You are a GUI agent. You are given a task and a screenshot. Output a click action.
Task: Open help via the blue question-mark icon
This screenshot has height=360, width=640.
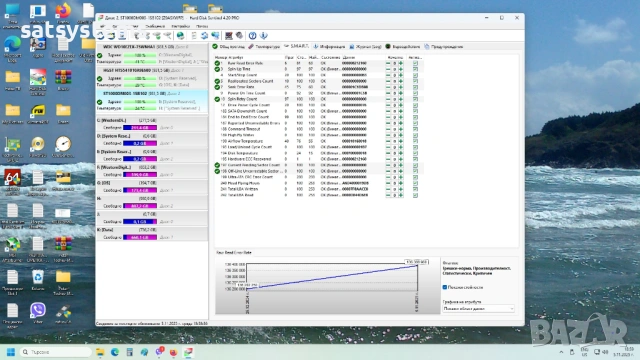point(253,36)
